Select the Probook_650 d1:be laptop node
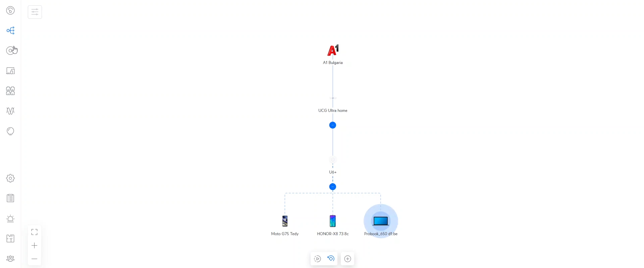644x268 pixels. click(381, 221)
